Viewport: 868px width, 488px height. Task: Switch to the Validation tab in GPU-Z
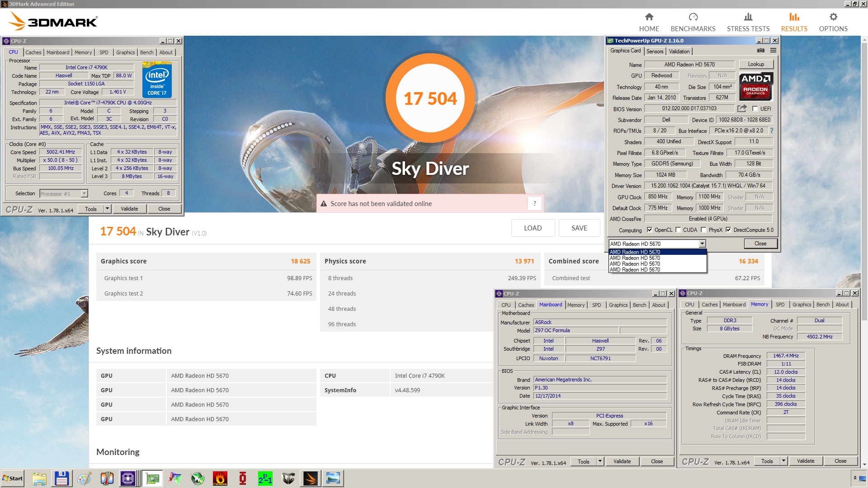pyautogui.click(x=679, y=52)
